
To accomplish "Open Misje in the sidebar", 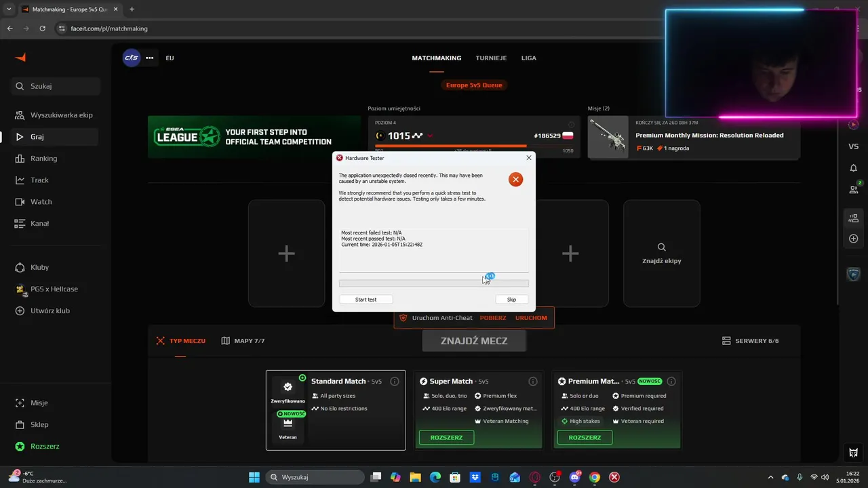I will [56, 403].
